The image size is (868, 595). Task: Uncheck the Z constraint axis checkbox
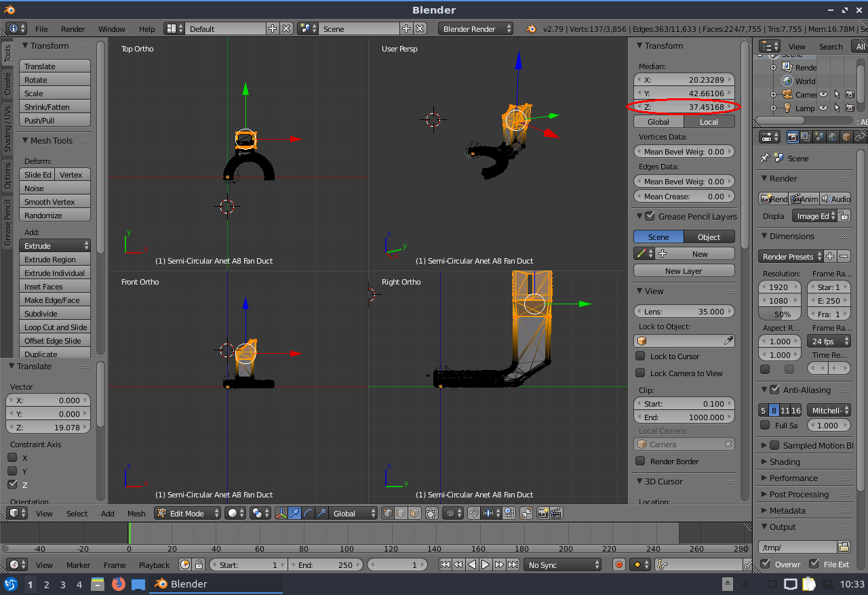pyautogui.click(x=12, y=485)
